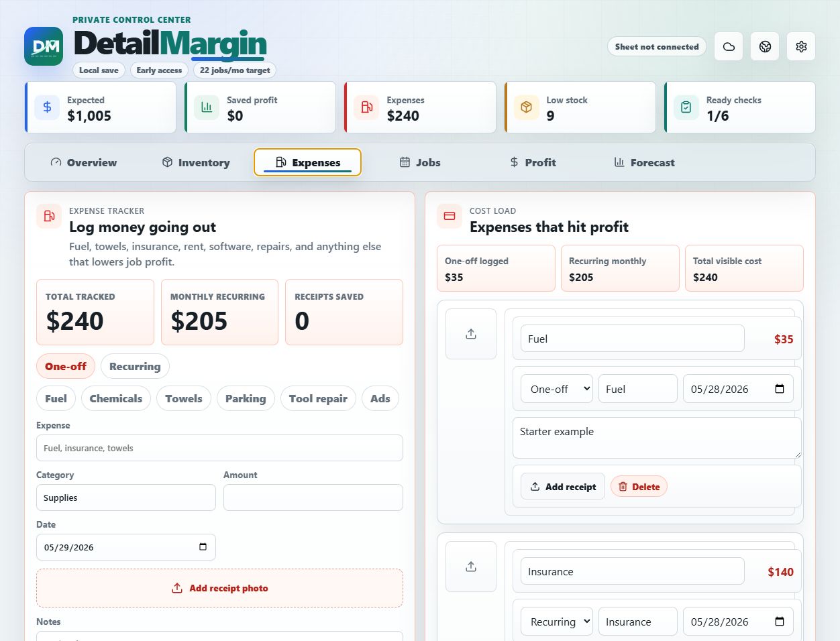This screenshot has width=840, height=641.
Task: Open calendar picker on the 05/29/2026 Date field
Action: coord(203,547)
